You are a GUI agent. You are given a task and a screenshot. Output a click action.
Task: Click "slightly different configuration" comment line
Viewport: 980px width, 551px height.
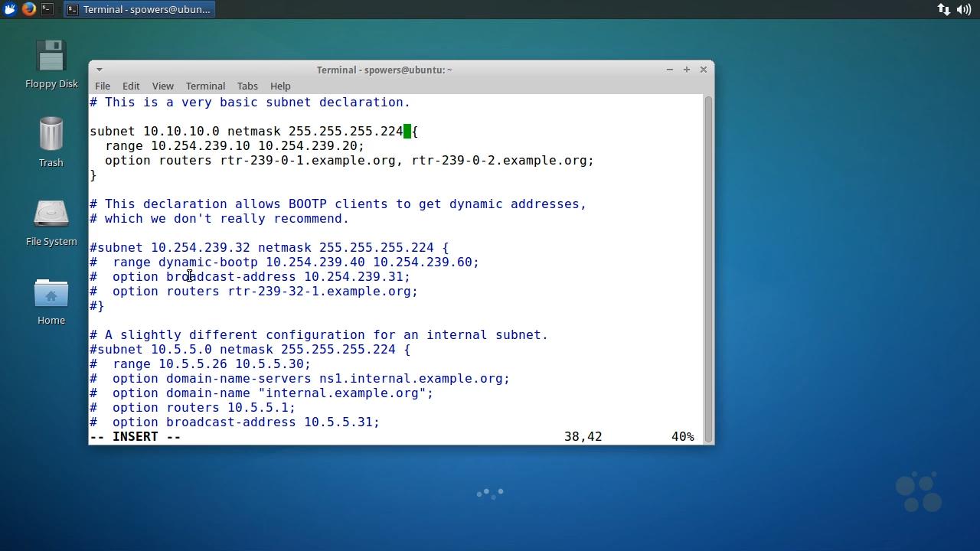pos(319,335)
